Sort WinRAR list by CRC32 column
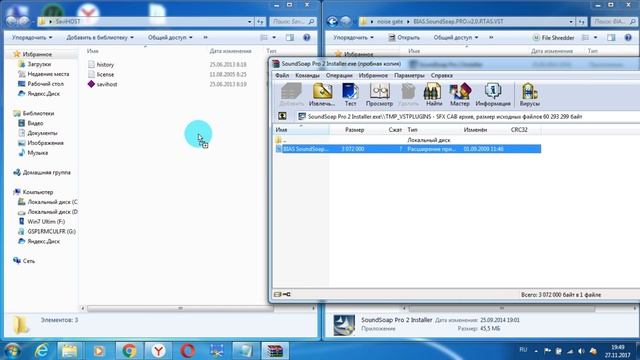The height and width of the screenshot is (360, 640). click(x=524, y=130)
